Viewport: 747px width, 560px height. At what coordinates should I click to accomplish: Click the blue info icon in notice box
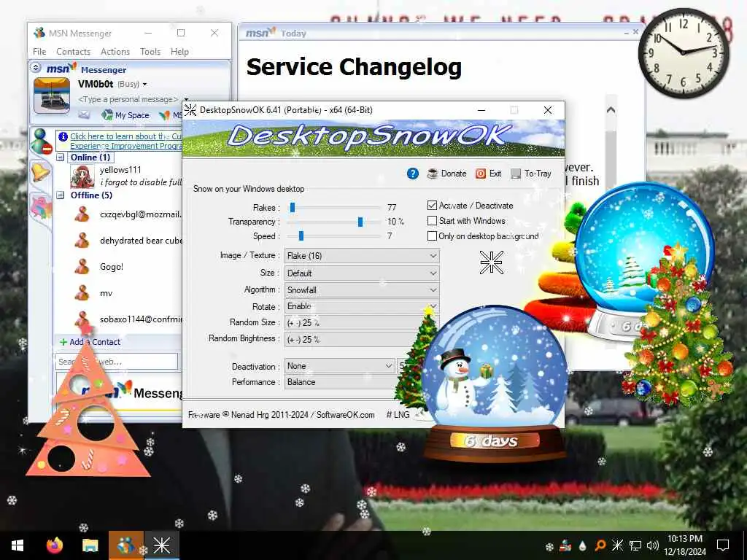coord(63,136)
